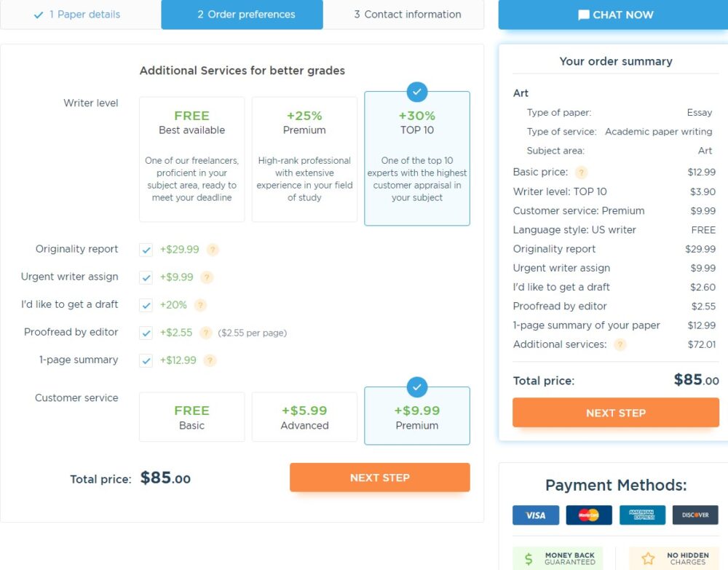Click help icon next to Originality report price

[213, 250]
